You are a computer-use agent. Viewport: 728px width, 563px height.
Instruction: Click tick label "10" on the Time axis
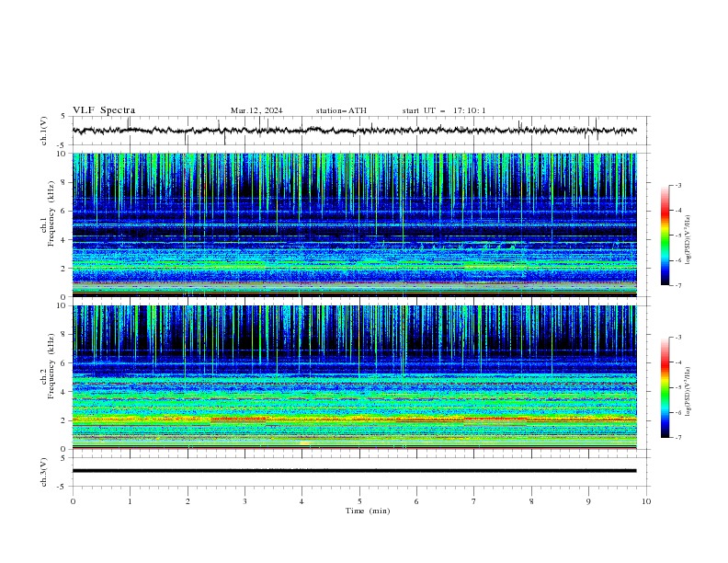tap(646, 501)
